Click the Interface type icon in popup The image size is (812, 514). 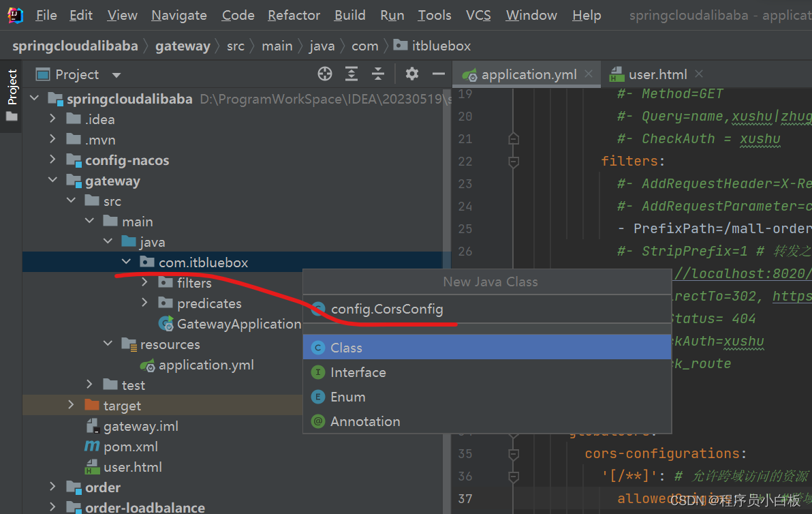click(x=318, y=372)
